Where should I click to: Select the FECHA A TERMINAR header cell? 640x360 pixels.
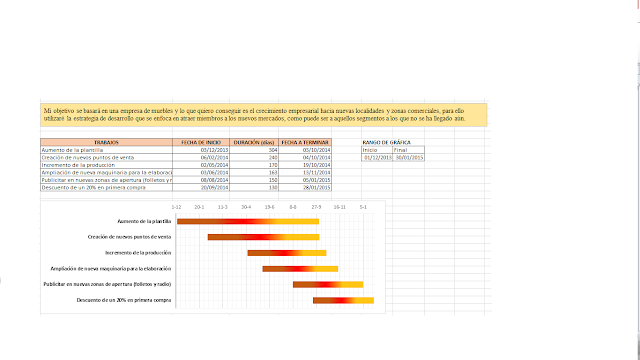pyautogui.click(x=305, y=142)
